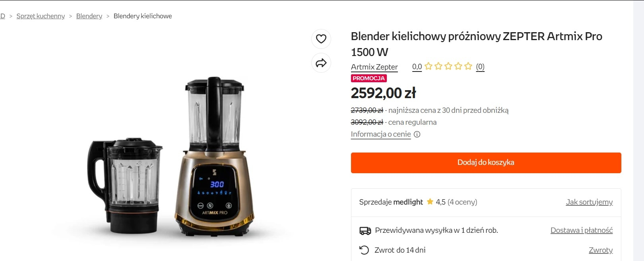Click the fifth empty rating star
Viewport: 644px width, 261px height.
point(468,66)
